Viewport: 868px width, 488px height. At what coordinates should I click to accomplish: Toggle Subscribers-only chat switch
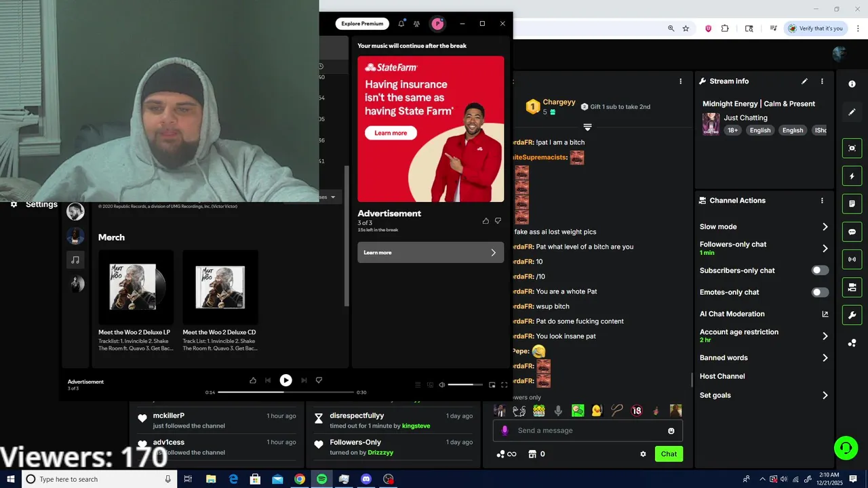[x=820, y=270]
